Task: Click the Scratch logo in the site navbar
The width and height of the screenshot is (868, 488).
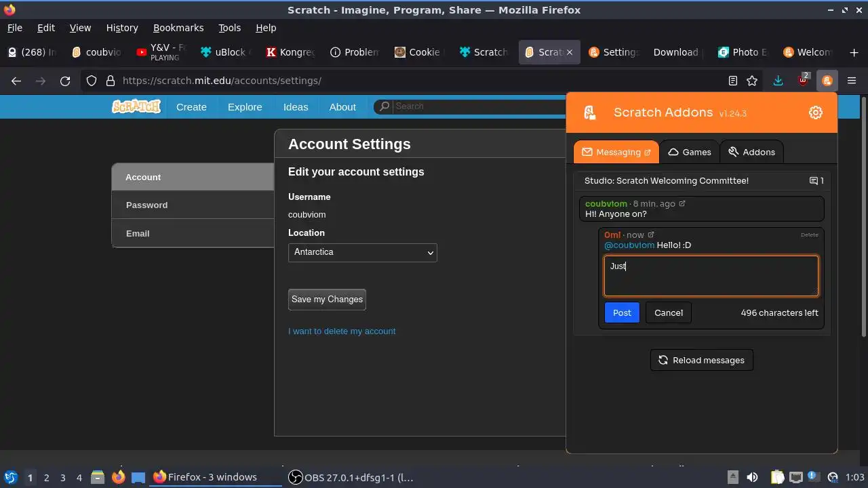Action: tap(136, 106)
